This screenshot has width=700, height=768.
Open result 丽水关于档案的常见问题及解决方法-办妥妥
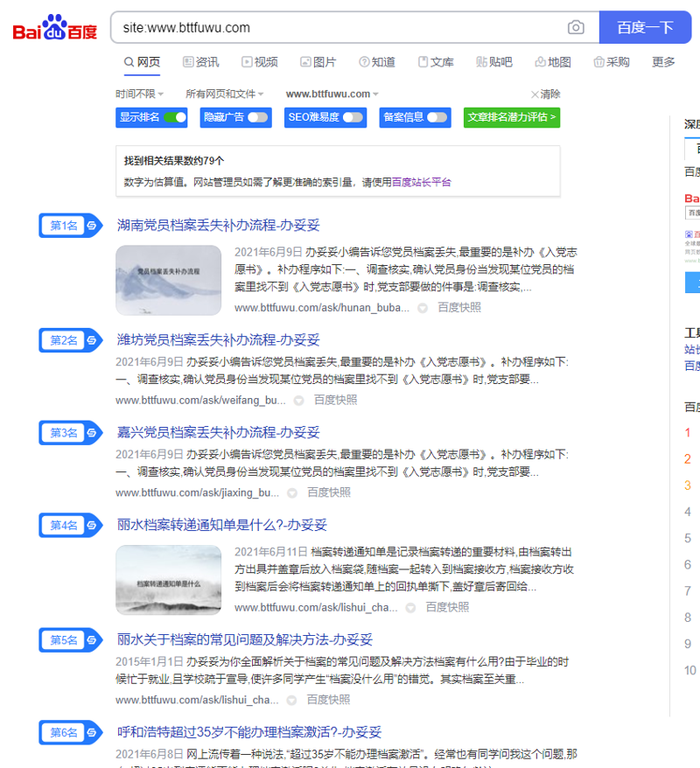click(x=245, y=639)
